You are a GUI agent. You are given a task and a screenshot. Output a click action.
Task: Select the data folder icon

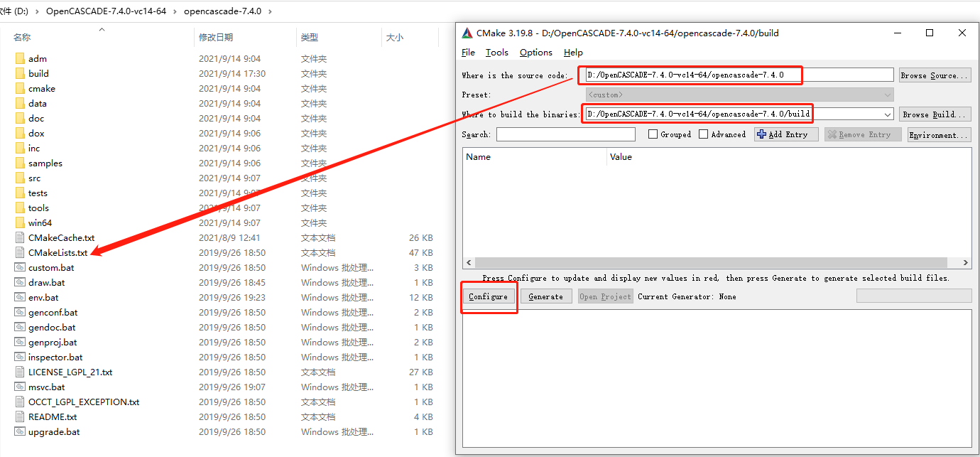(20, 103)
